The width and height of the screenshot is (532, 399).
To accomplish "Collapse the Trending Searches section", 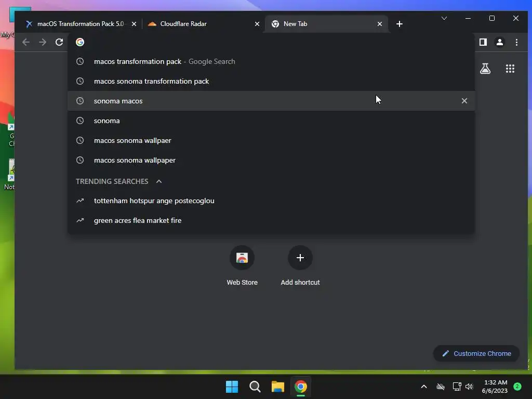I will click(x=159, y=181).
